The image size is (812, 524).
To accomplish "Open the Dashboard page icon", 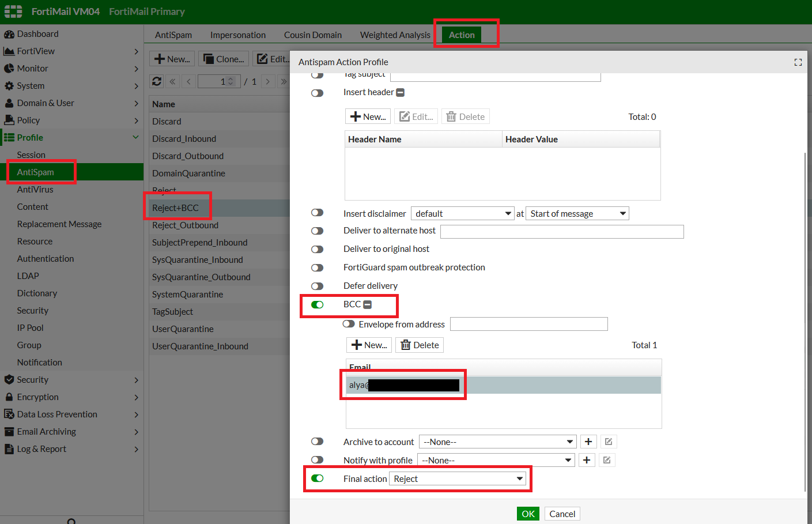I will coord(9,34).
